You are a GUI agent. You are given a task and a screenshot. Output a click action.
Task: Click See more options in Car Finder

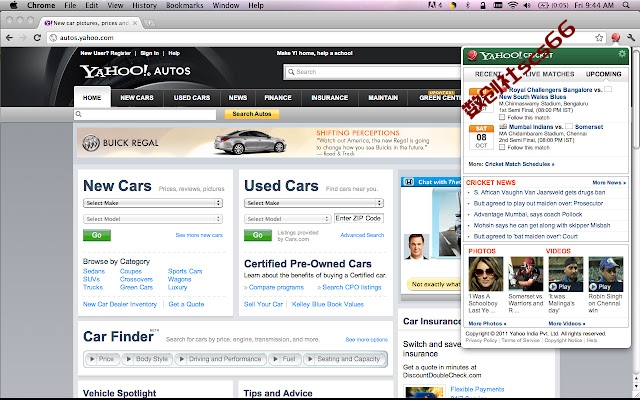(367, 340)
